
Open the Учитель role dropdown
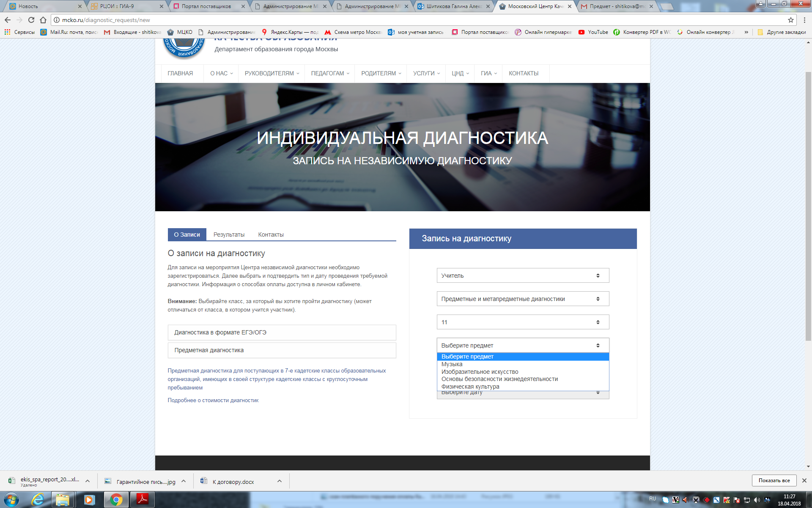tap(523, 276)
